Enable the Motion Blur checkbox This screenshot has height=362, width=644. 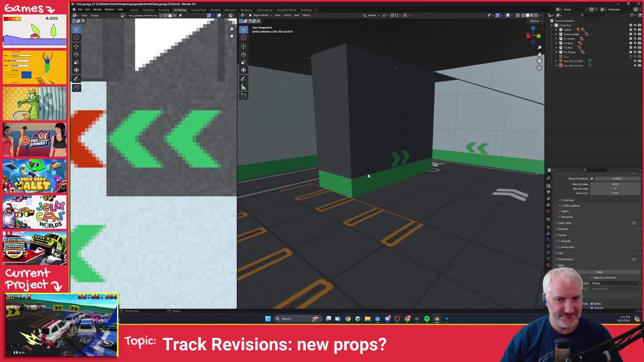click(559, 247)
